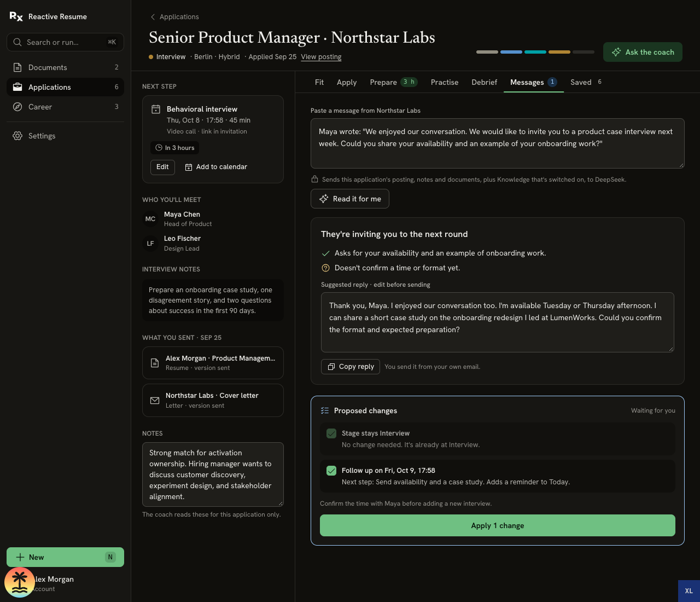Click Add to calendar
Viewport: 700px width, 602px height.
(x=216, y=167)
